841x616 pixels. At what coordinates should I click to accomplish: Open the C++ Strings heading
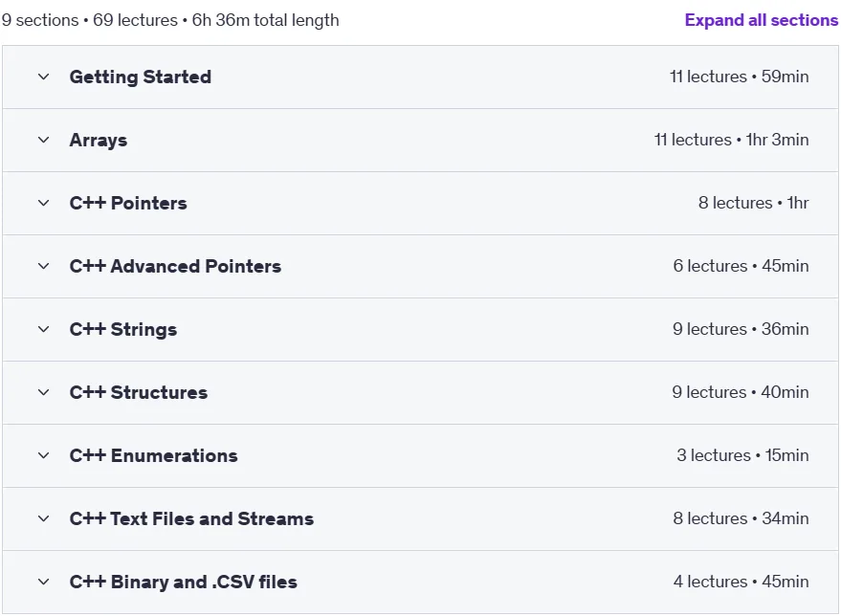(x=123, y=330)
